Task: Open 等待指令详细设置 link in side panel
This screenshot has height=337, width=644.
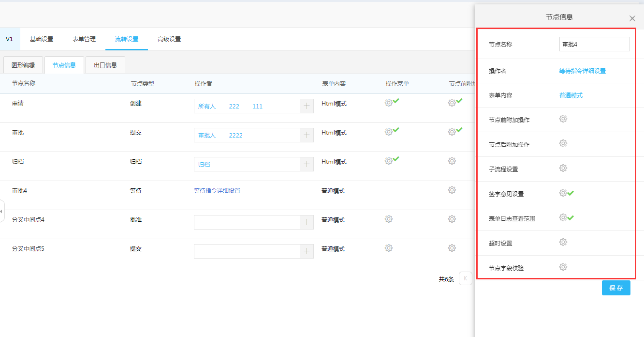Action: (582, 71)
